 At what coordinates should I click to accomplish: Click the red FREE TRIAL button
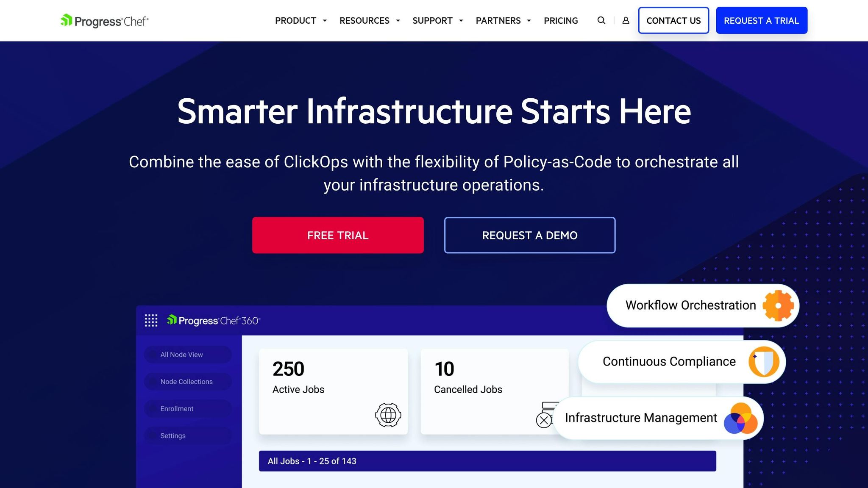338,235
